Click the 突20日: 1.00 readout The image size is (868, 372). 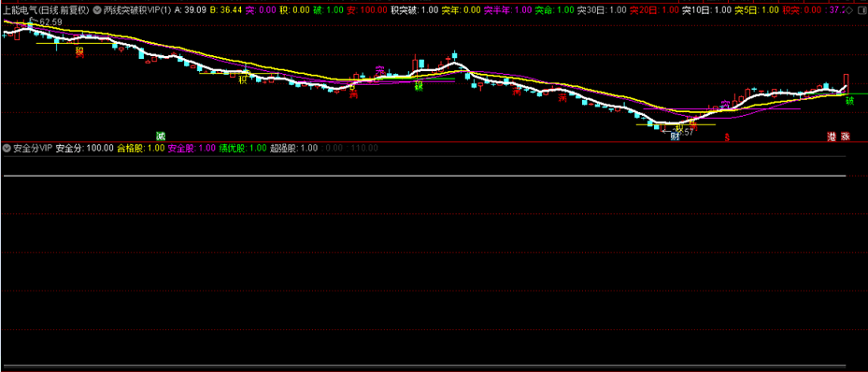653,10
